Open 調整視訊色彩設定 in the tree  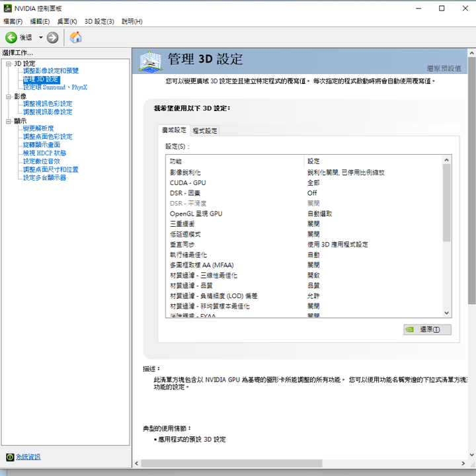(x=48, y=104)
